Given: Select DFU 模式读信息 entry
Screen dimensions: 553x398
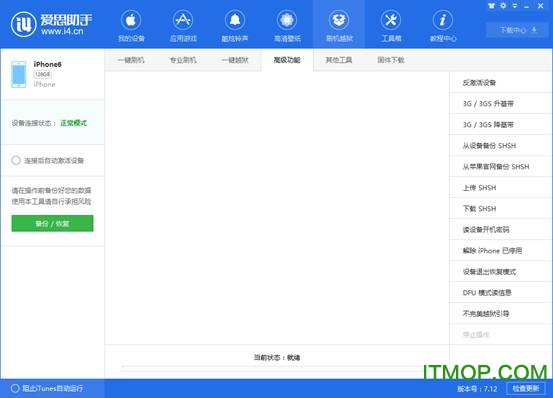Looking at the screenshot, I should [x=500, y=293].
